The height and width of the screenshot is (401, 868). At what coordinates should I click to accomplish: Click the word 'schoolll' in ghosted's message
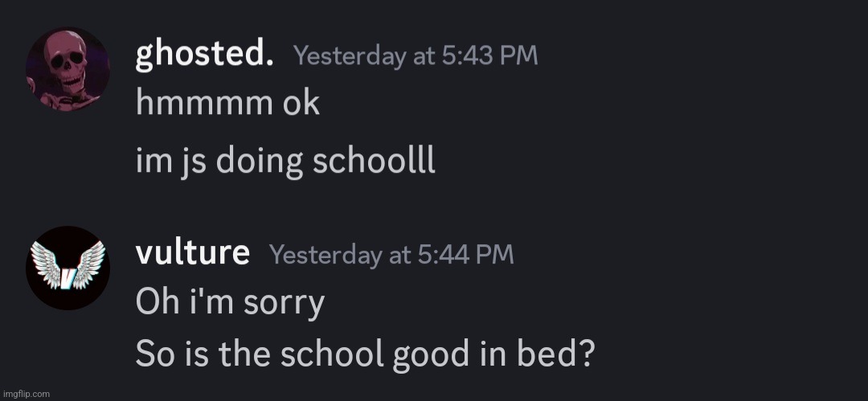coord(375,162)
